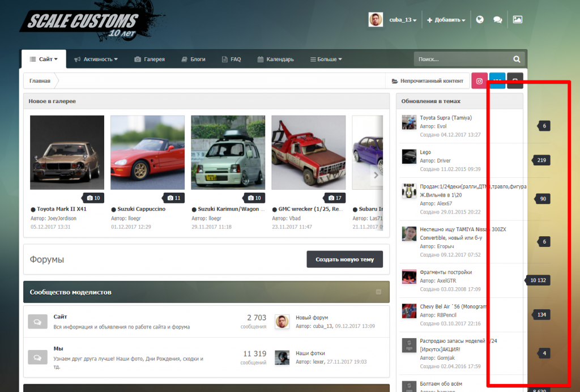Click the camera icon on the Suzuki Cappuccino photo
The height and width of the screenshot is (392, 580).
[x=172, y=197]
